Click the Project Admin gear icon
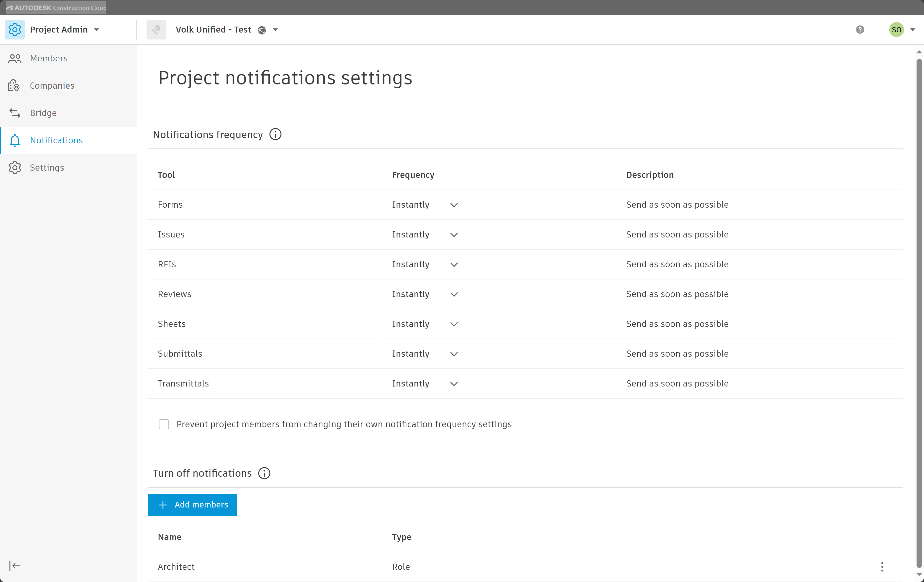This screenshot has height=582, width=924. [x=15, y=30]
